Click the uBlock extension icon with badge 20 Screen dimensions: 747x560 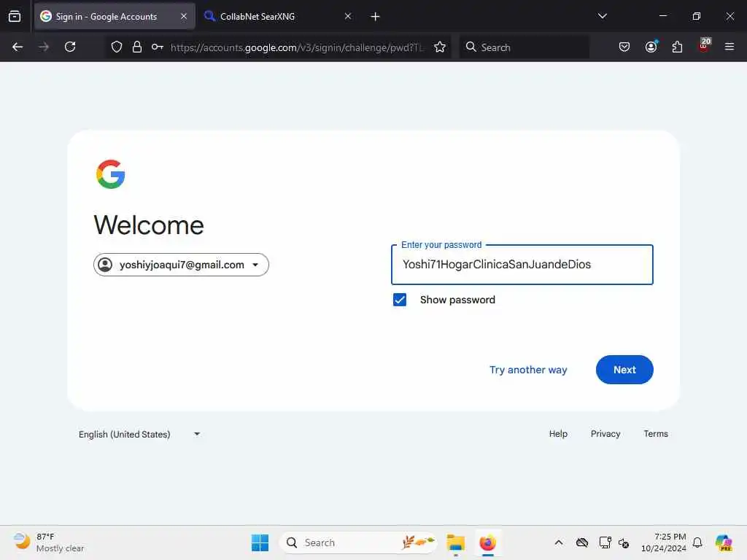[704, 46]
